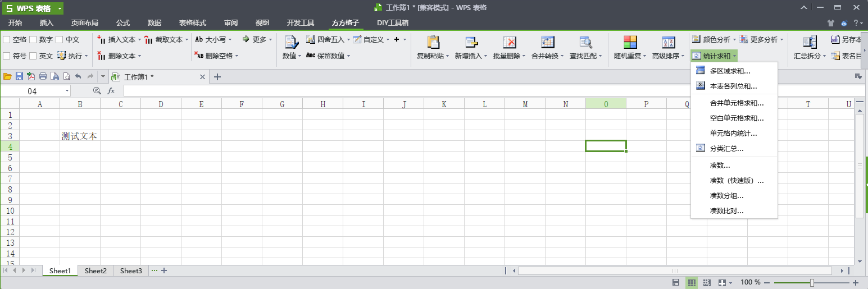Viewport: 868px width, 289px height.
Task: Click the zoom out minus button
Action: 767,282
